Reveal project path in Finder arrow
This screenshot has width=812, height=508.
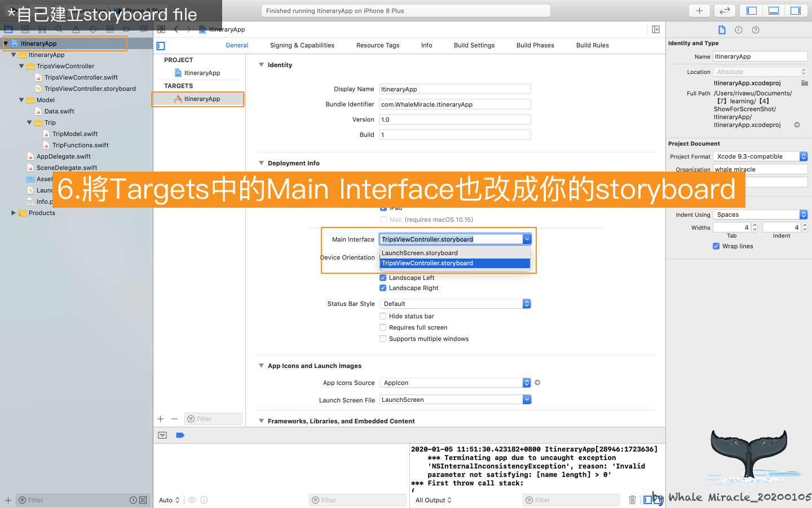[x=797, y=125]
